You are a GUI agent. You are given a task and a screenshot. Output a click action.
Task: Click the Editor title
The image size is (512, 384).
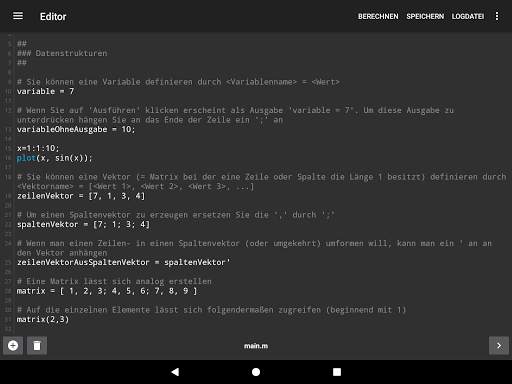tap(53, 17)
